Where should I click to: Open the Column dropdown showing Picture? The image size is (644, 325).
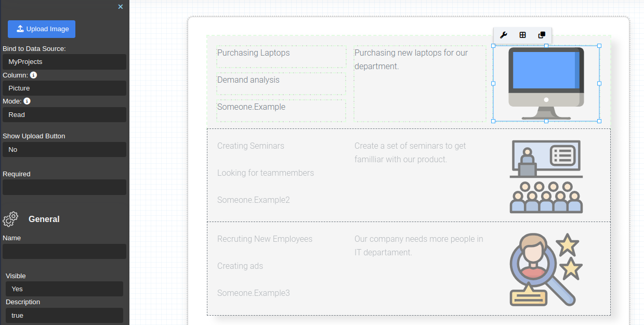pos(64,88)
